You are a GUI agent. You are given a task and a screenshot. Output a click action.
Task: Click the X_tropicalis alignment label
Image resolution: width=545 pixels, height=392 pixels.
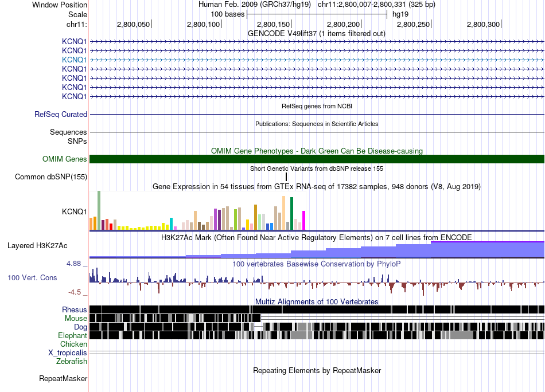(68, 353)
